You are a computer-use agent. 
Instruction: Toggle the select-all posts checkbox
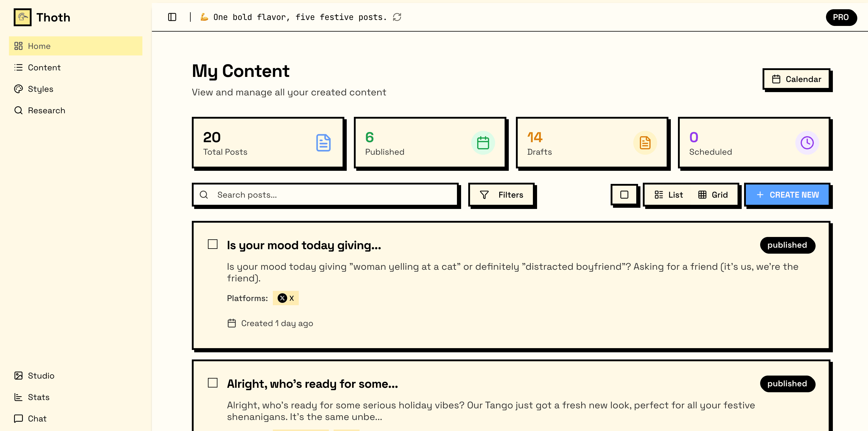coord(624,195)
